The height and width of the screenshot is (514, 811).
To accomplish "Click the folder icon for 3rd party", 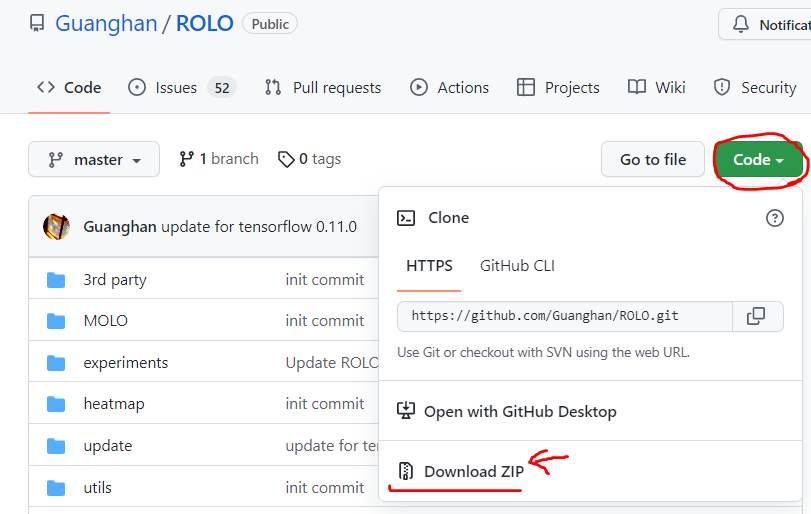I will tap(56, 280).
